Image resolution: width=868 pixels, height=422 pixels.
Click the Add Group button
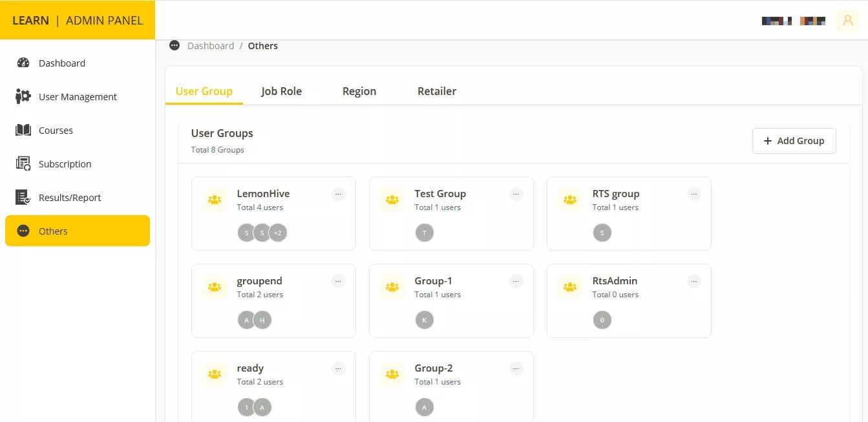tap(794, 141)
